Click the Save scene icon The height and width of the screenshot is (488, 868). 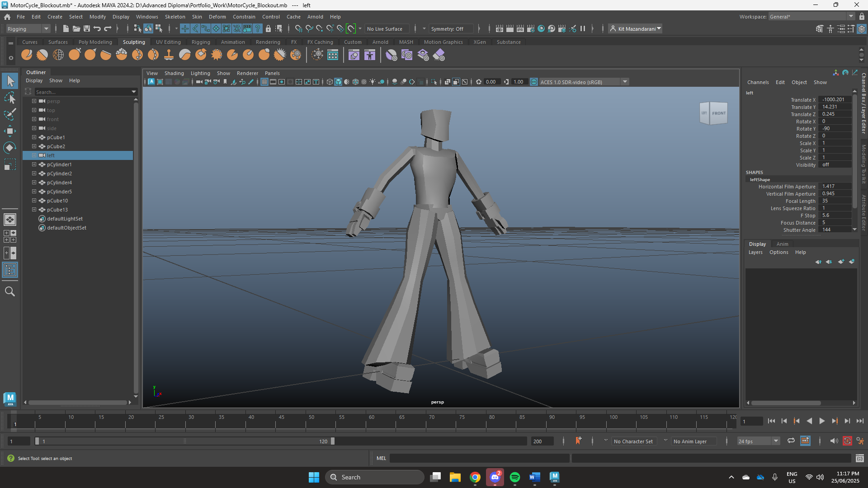click(x=87, y=28)
